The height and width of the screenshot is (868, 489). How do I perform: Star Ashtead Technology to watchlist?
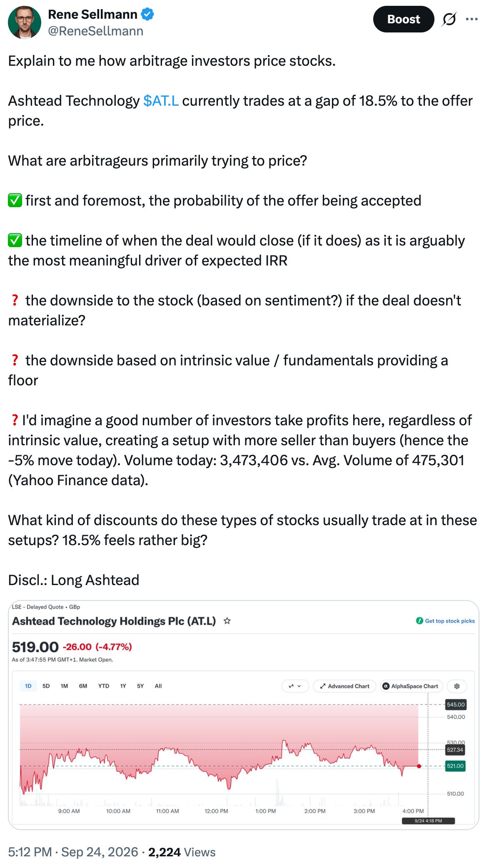(227, 621)
